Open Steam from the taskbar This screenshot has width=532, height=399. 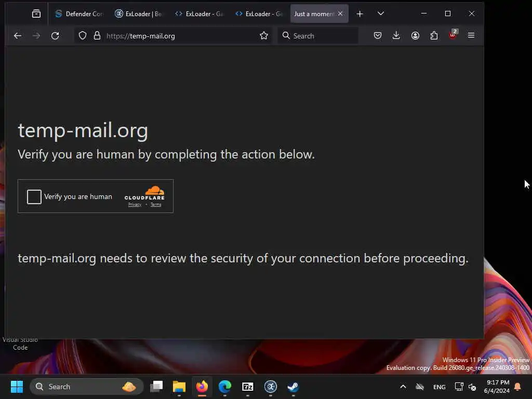pyautogui.click(x=293, y=387)
